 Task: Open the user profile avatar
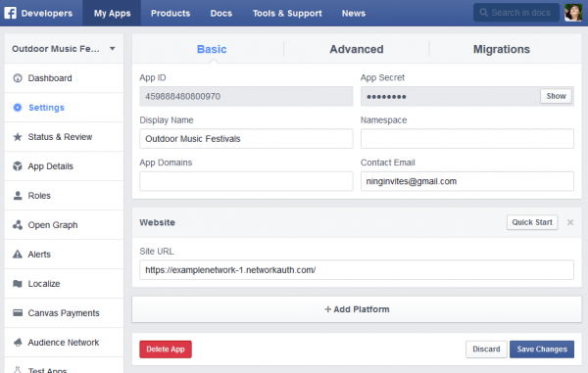[573, 13]
